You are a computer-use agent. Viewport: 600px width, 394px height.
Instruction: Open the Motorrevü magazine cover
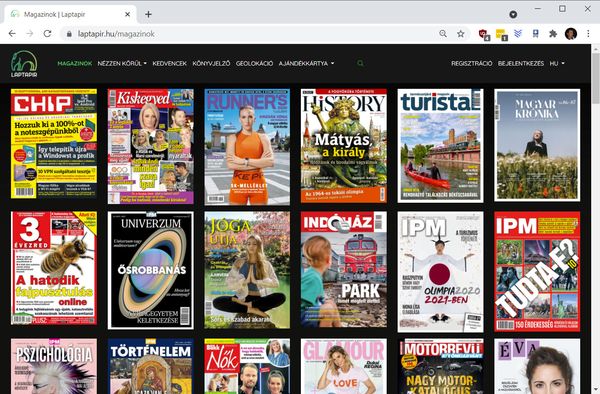pos(440,366)
